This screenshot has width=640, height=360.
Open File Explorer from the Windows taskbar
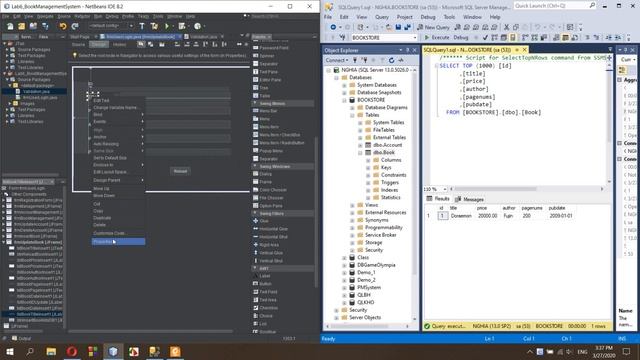tap(51, 351)
